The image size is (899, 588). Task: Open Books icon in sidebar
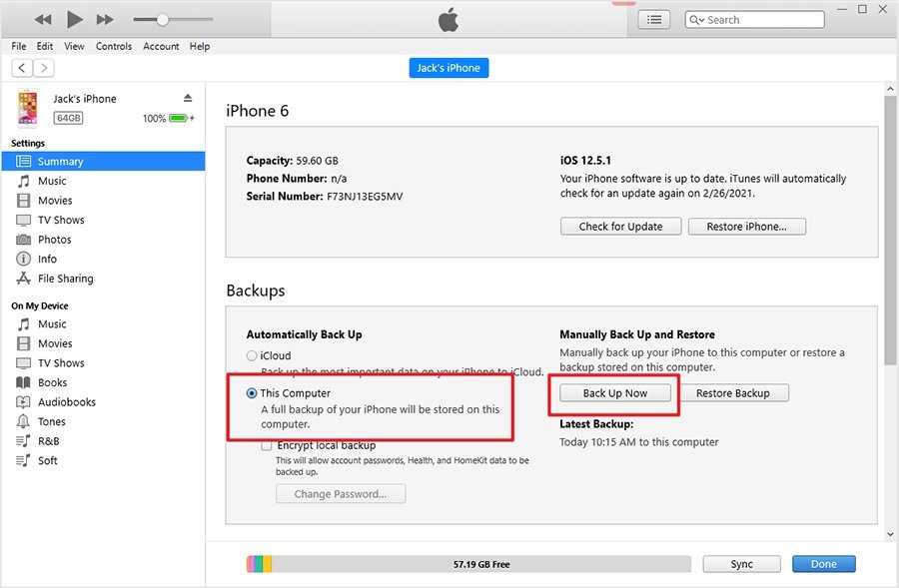[x=23, y=382]
